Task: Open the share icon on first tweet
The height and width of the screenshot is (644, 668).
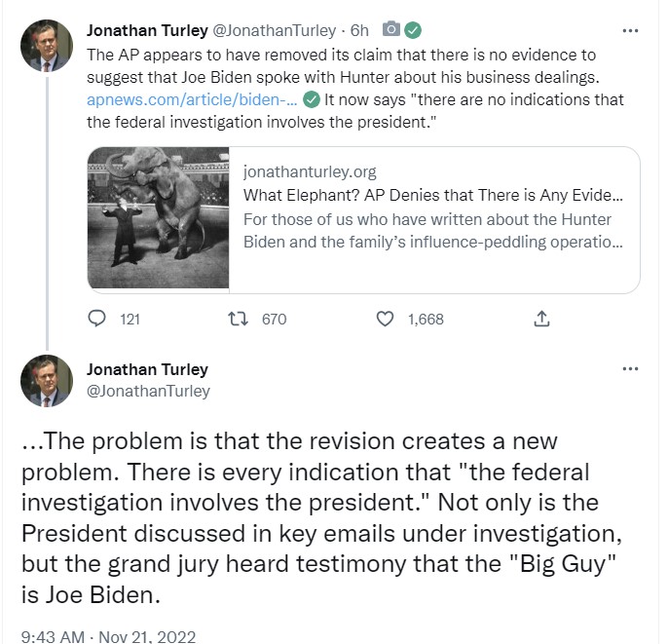Action: [x=541, y=319]
